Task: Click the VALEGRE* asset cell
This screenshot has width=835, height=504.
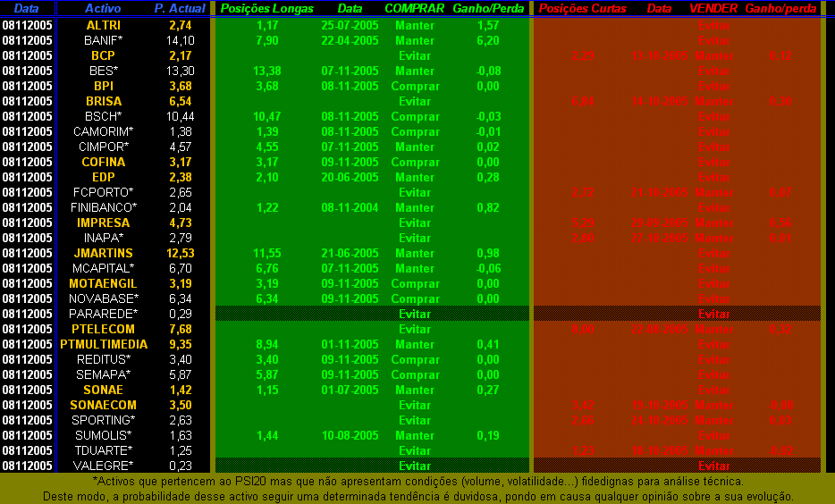Action: coord(104,466)
